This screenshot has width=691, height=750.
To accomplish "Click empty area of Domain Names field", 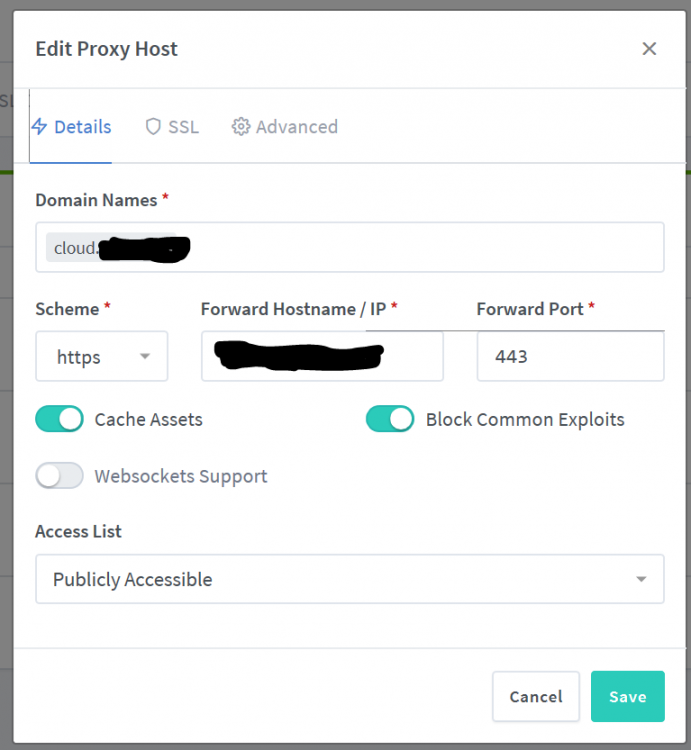I will [x=426, y=247].
